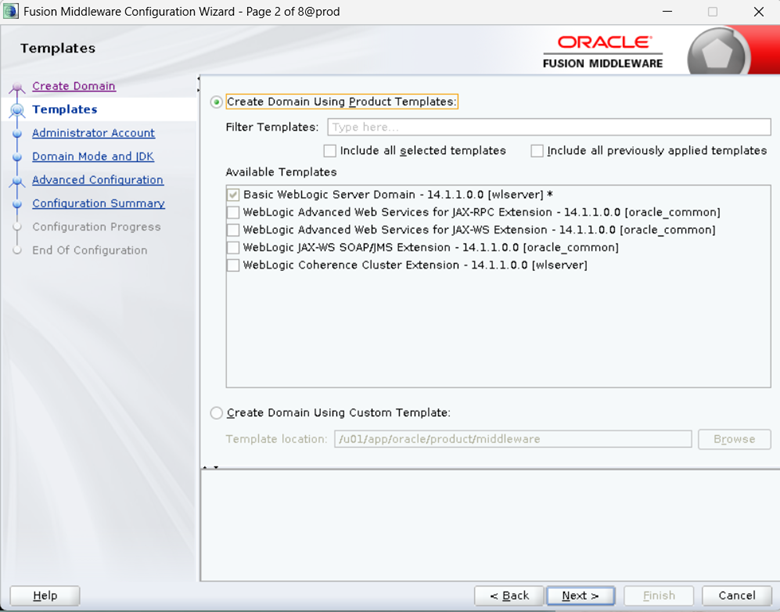The width and height of the screenshot is (780, 612).
Task: Close the Configuration Wizard window
Action: 759,11
